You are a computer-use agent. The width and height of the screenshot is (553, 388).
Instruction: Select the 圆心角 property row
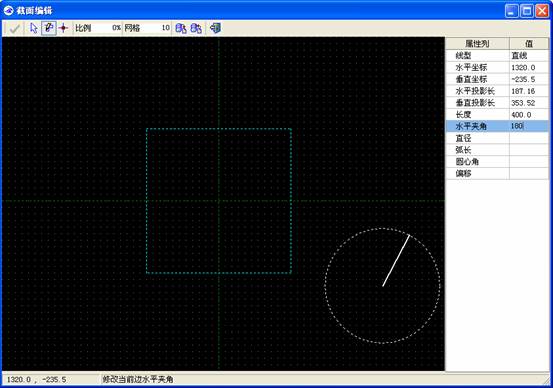[497, 162]
